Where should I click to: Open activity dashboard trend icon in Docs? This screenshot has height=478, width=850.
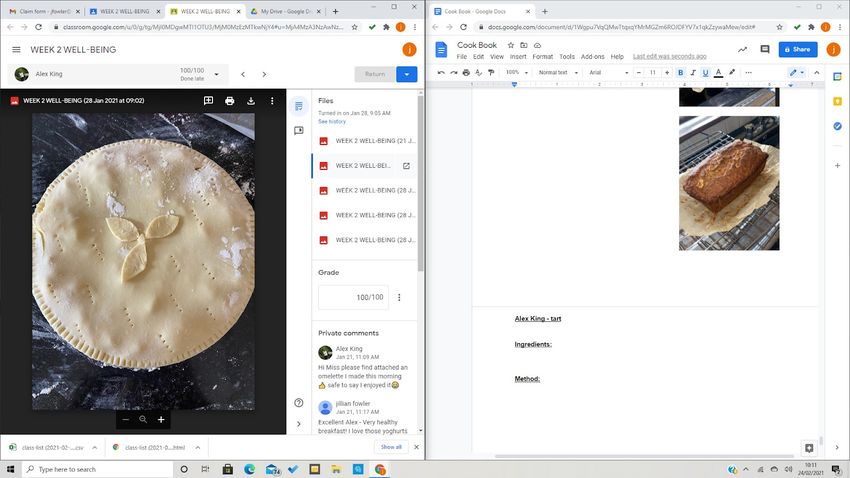tap(742, 49)
